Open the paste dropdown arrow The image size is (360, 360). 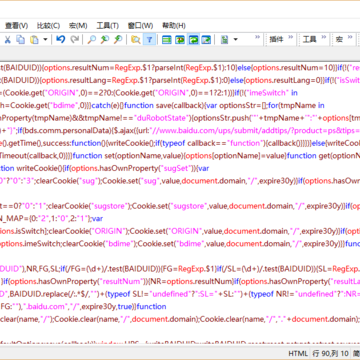click(x=45, y=40)
